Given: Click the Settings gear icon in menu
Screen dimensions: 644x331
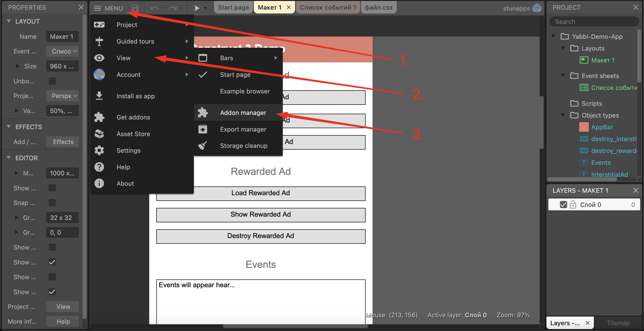Looking at the screenshot, I should click(x=99, y=150).
